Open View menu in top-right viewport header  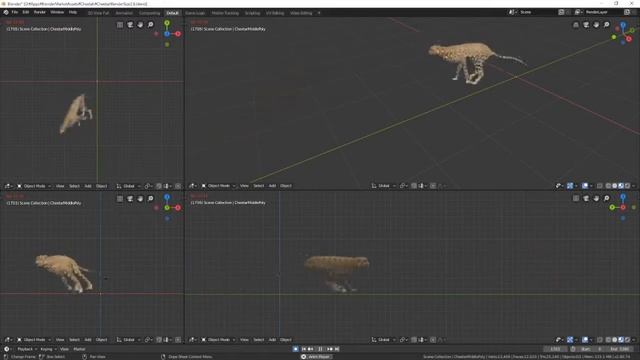pos(244,186)
